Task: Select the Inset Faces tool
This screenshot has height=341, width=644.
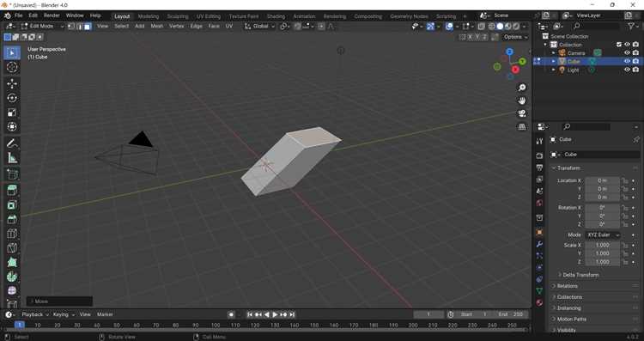Action: [x=12, y=205]
